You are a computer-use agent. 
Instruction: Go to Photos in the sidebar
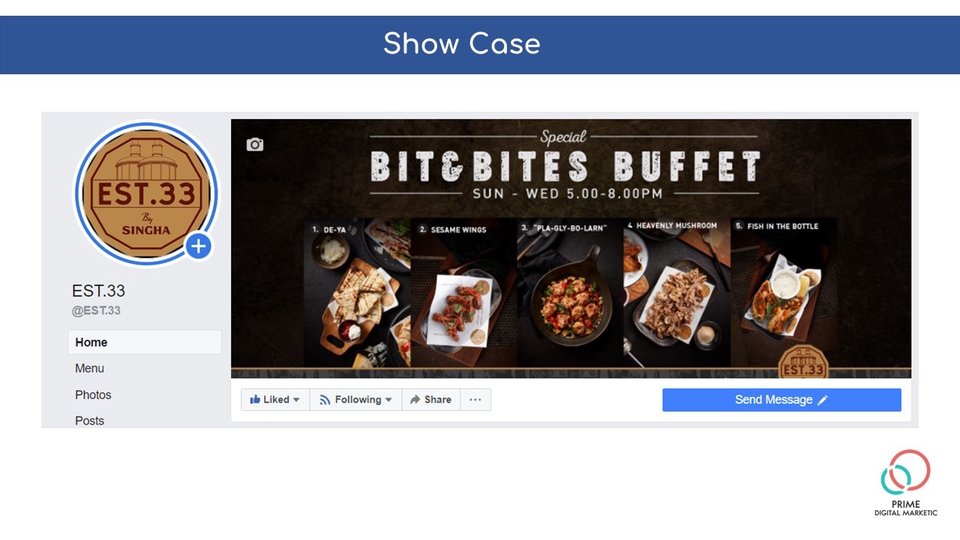[93, 395]
